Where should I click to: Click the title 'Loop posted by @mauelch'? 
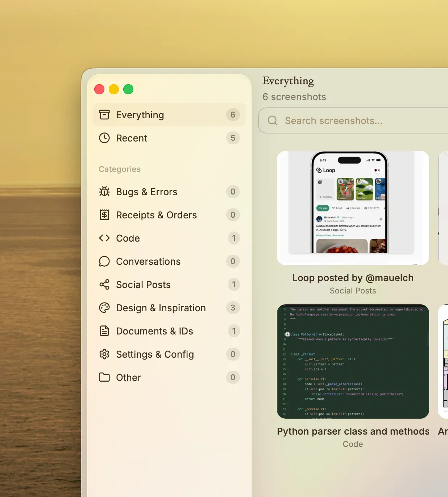(353, 278)
